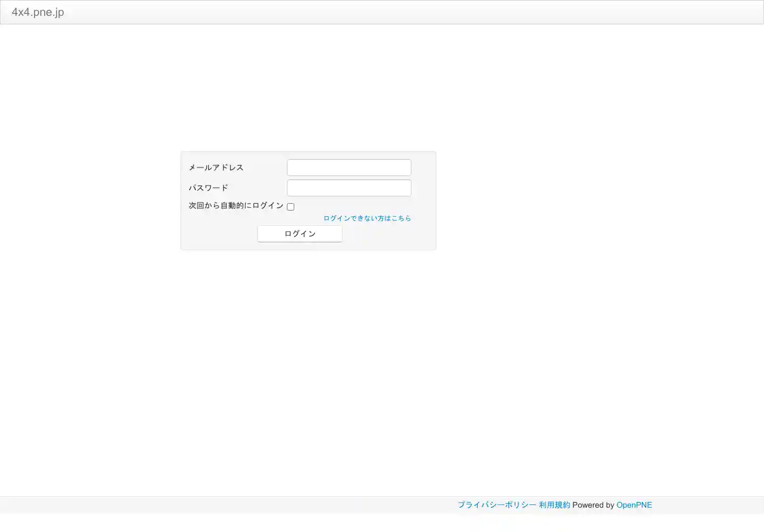Open the 利用規約 footer link

coord(554,505)
